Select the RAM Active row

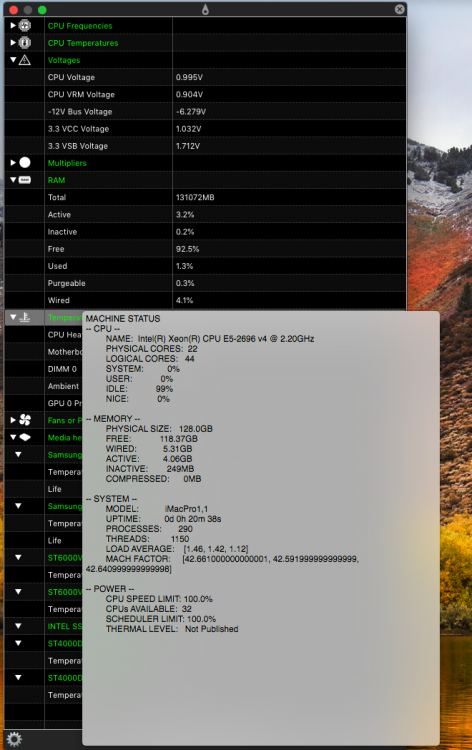[x=205, y=214]
